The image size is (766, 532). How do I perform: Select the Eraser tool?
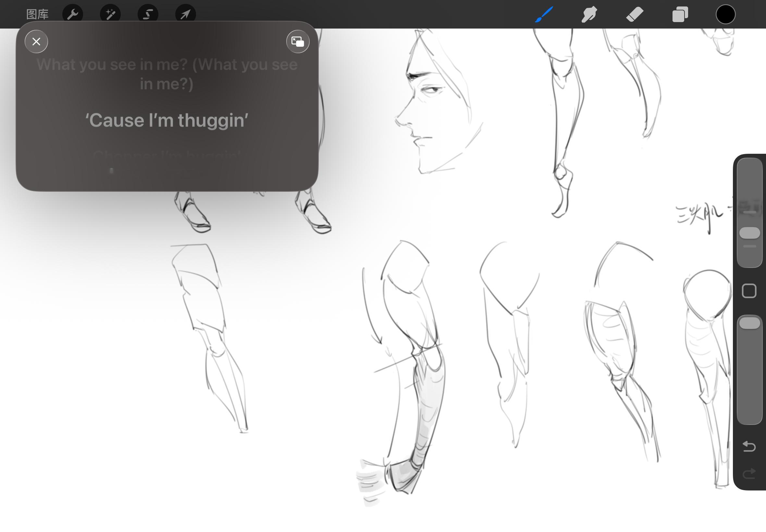click(x=635, y=14)
